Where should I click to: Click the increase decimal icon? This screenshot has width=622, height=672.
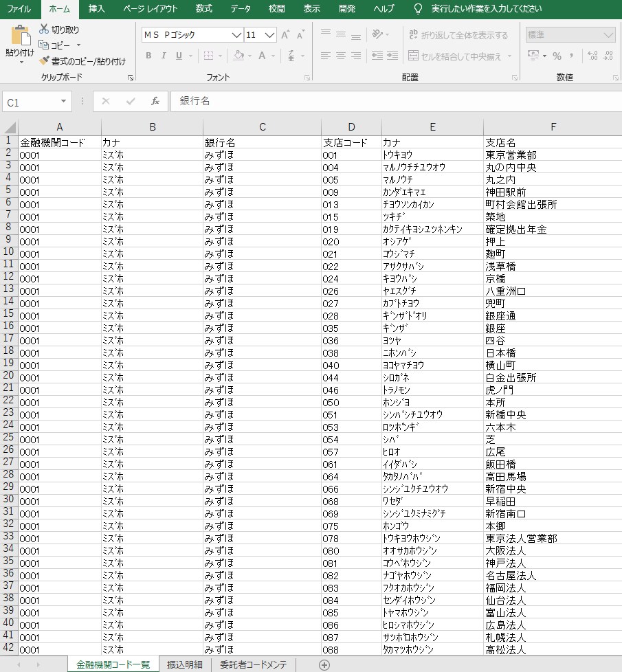(592, 56)
